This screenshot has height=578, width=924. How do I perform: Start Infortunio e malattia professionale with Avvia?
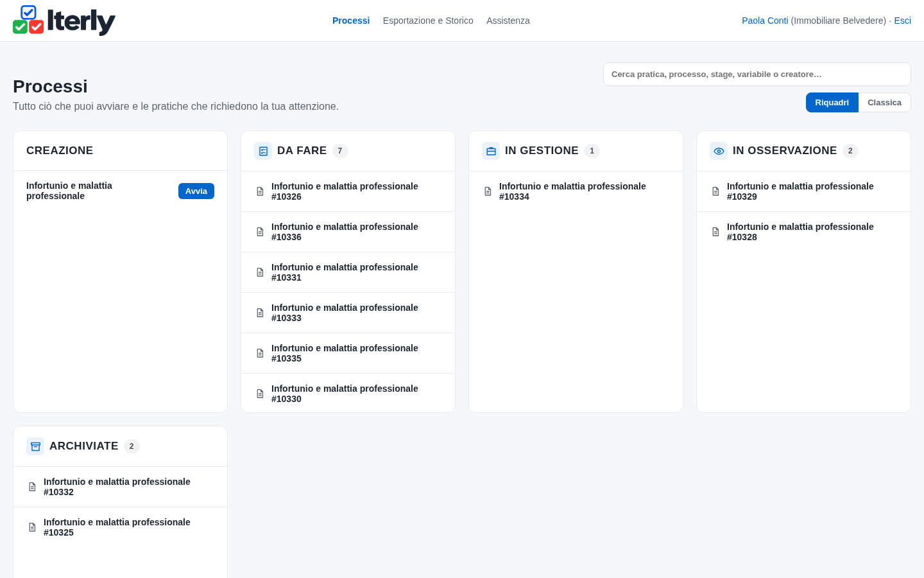point(196,191)
